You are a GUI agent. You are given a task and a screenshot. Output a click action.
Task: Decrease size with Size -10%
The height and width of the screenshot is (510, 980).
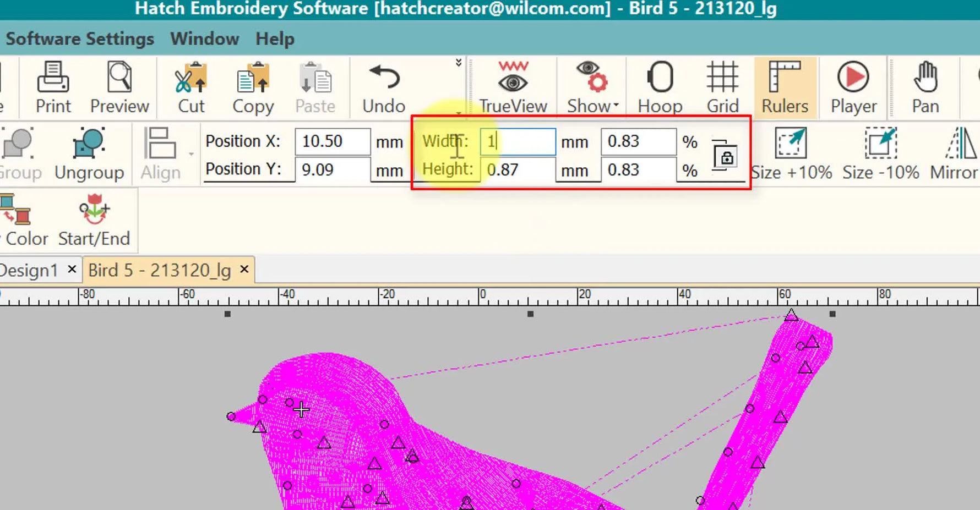click(x=880, y=155)
